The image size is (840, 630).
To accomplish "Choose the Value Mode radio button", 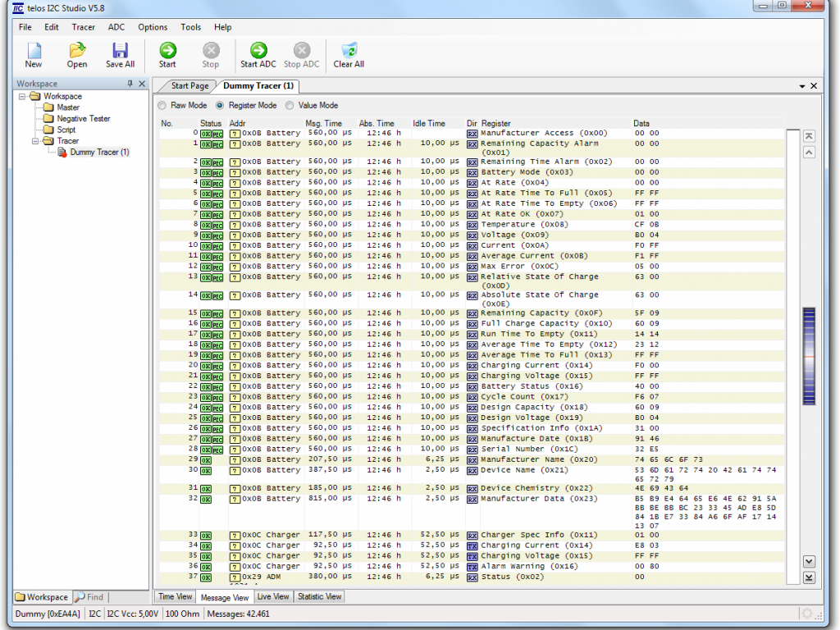I will (x=290, y=106).
